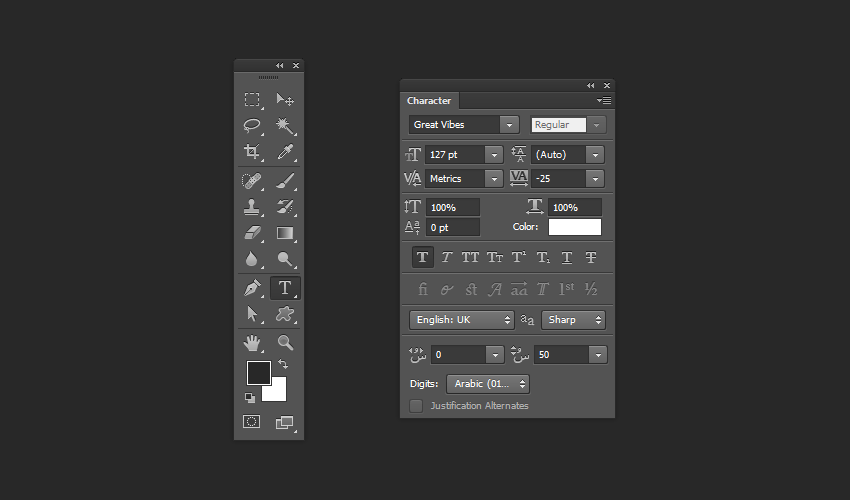Image resolution: width=850 pixels, height=500 pixels.
Task: Select the Eyedropper tool
Action: [285, 151]
